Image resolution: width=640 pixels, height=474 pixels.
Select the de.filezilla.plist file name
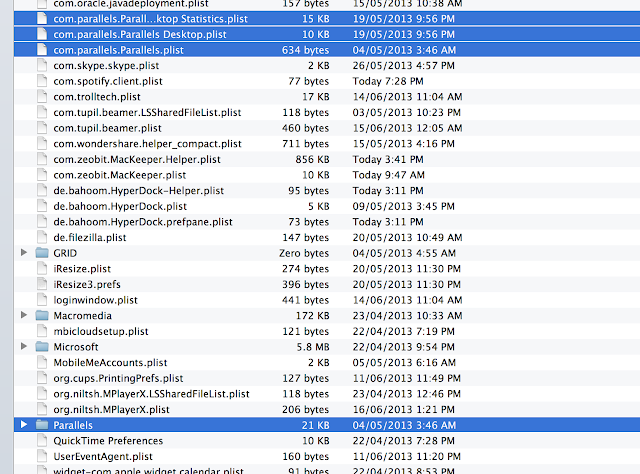90,238
